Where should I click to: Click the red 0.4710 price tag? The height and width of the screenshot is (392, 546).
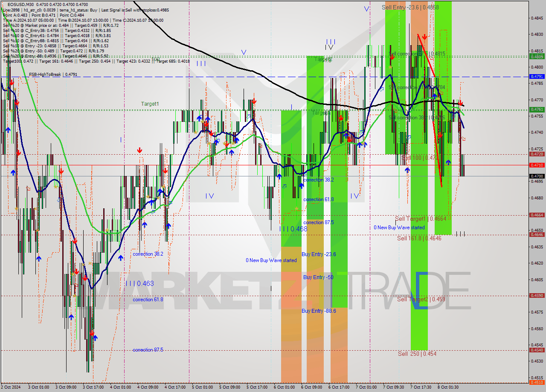537,165
